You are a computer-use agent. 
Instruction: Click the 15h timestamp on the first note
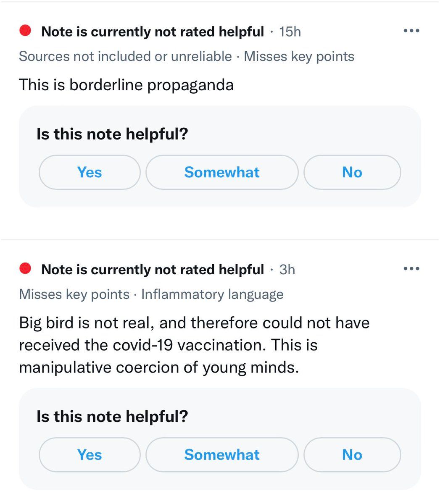290,32
